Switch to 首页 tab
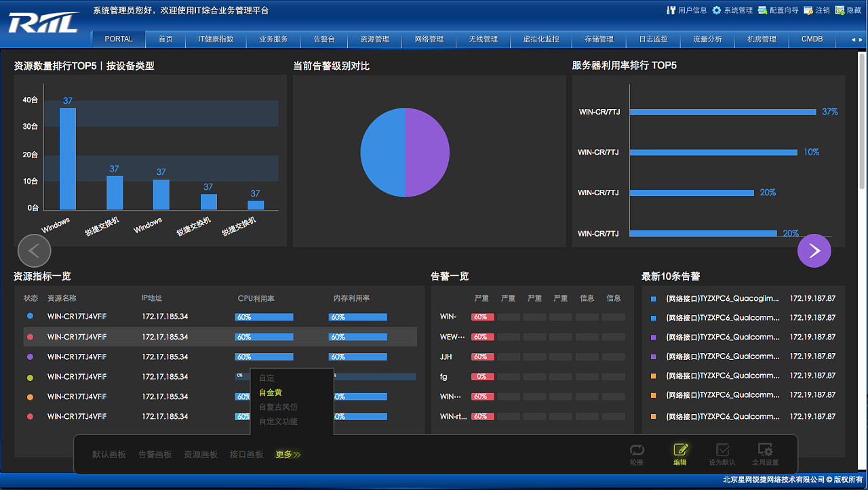 point(165,39)
